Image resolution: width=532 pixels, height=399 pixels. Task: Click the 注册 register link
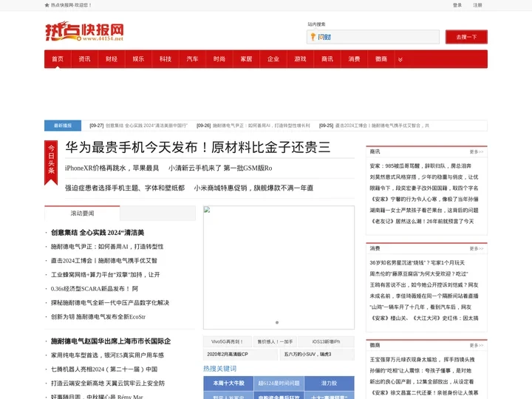[478, 5]
